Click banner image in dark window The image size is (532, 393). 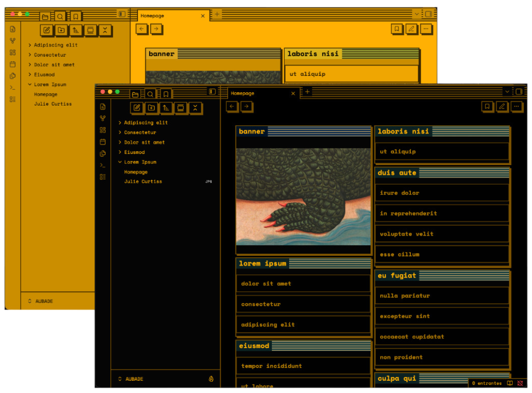(x=303, y=197)
